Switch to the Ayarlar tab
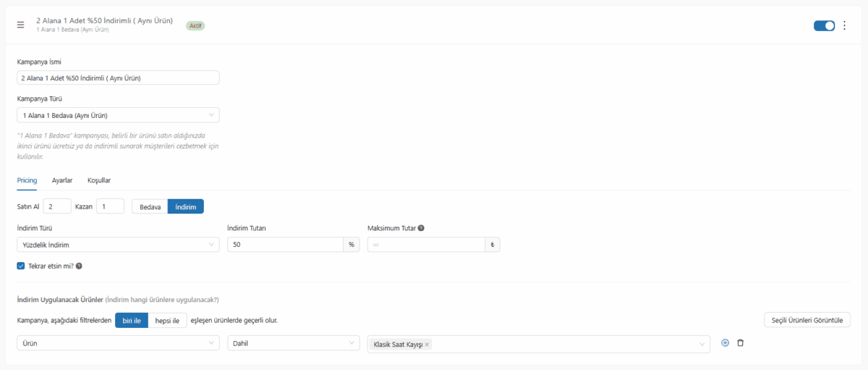Viewport: 868px width, 370px height. (62, 180)
